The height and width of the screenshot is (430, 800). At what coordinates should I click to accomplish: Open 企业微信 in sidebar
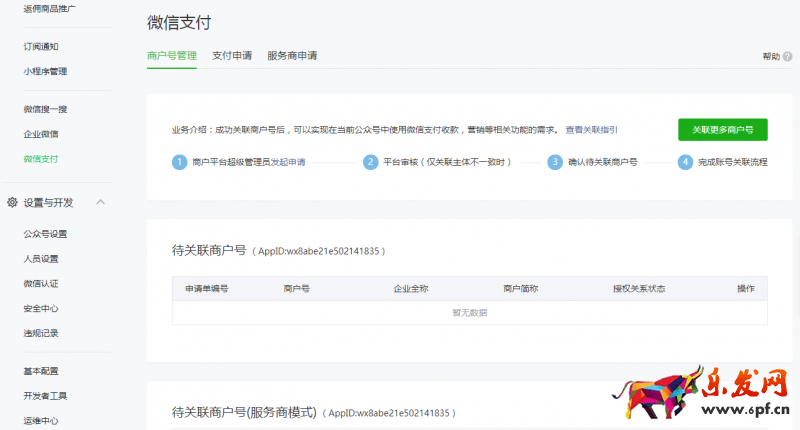(x=41, y=134)
